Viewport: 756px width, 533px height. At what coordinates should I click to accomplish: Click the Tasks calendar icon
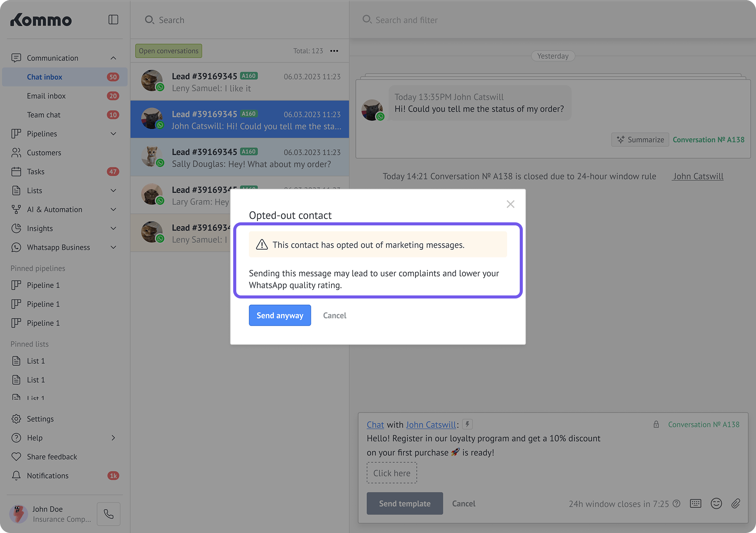click(16, 172)
